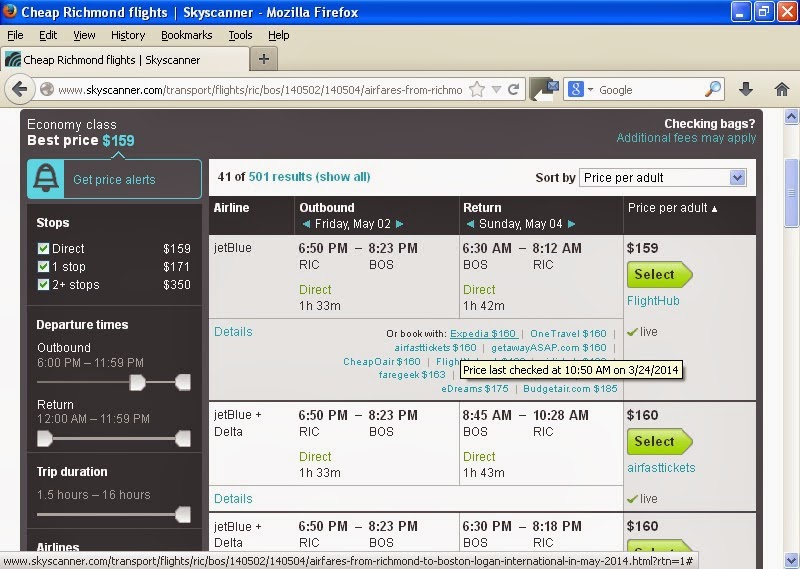Open the Tools menu
800x569 pixels.
[x=240, y=35]
